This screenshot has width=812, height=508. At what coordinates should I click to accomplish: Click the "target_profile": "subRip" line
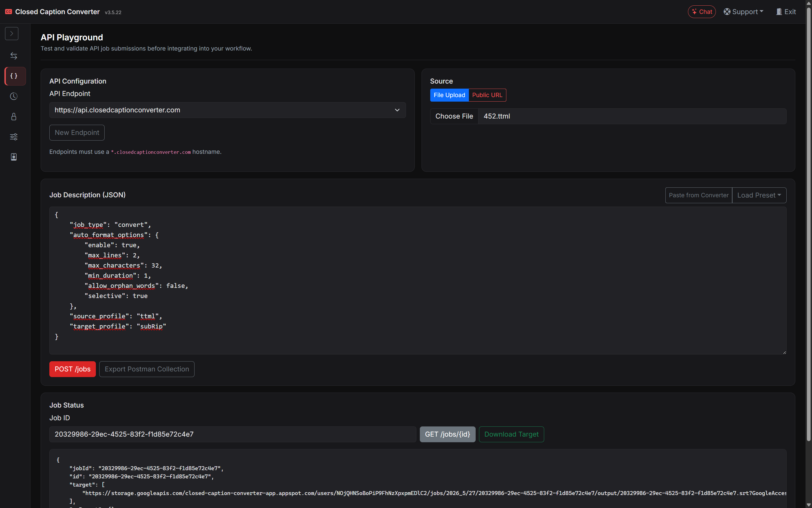(x=118, y=327)
